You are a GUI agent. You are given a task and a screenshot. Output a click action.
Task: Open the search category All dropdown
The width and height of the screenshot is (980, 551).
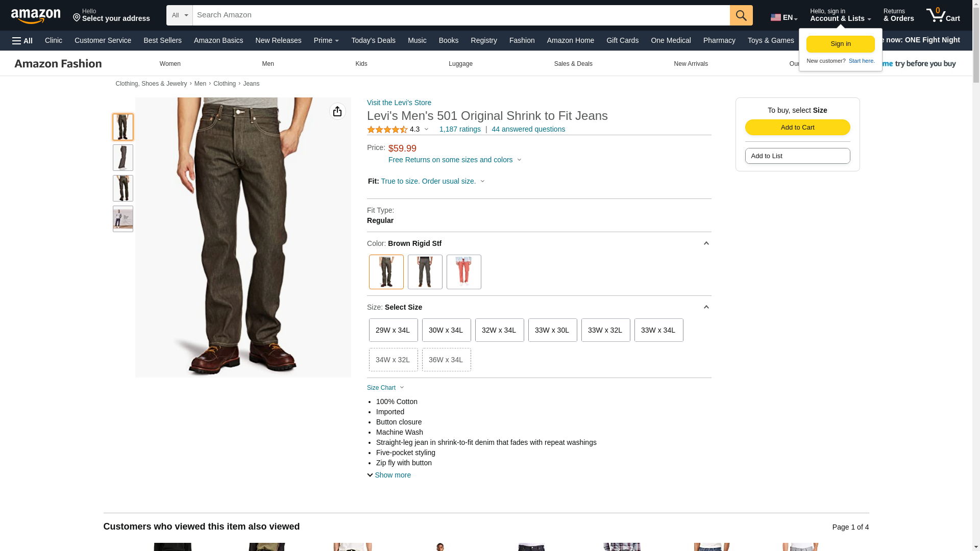pos(179,15)
